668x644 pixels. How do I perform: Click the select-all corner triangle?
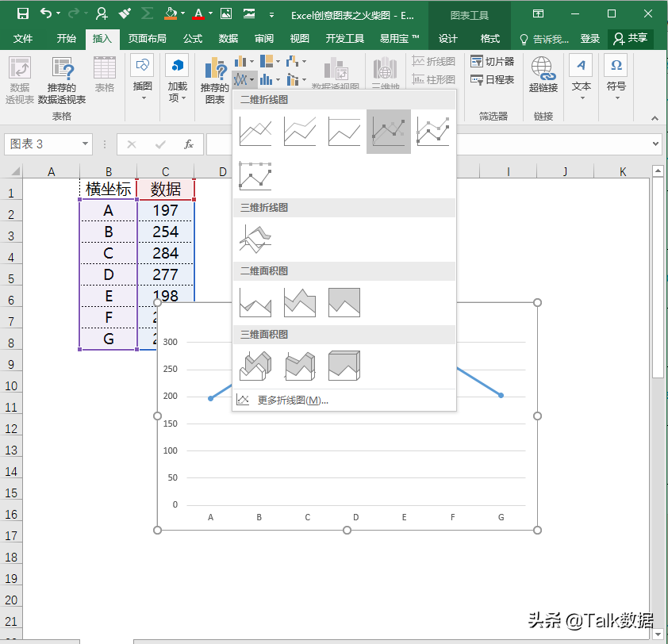point(14,171)
